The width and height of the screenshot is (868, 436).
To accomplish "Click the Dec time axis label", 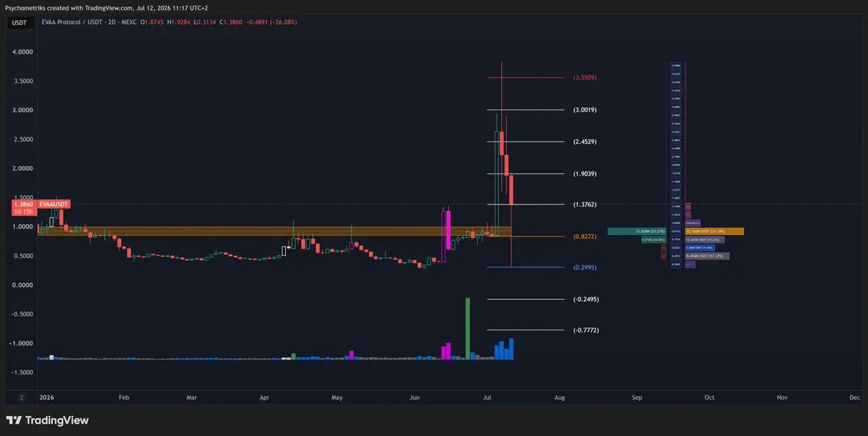I will [x=855, y=398].
